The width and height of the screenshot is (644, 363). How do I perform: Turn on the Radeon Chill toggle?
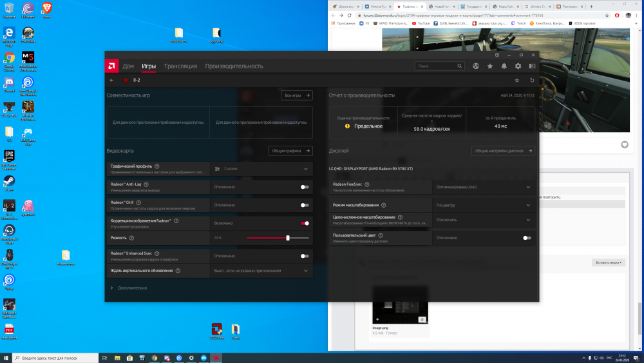click(305, 205)
